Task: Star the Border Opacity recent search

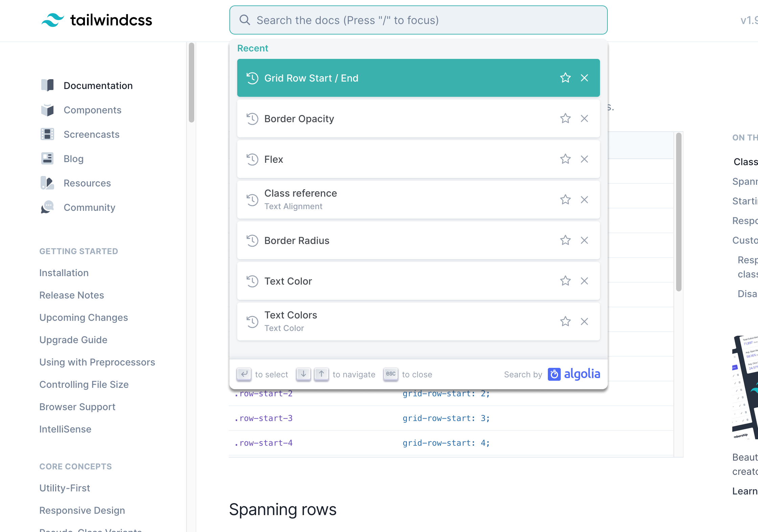Action: 565,118
